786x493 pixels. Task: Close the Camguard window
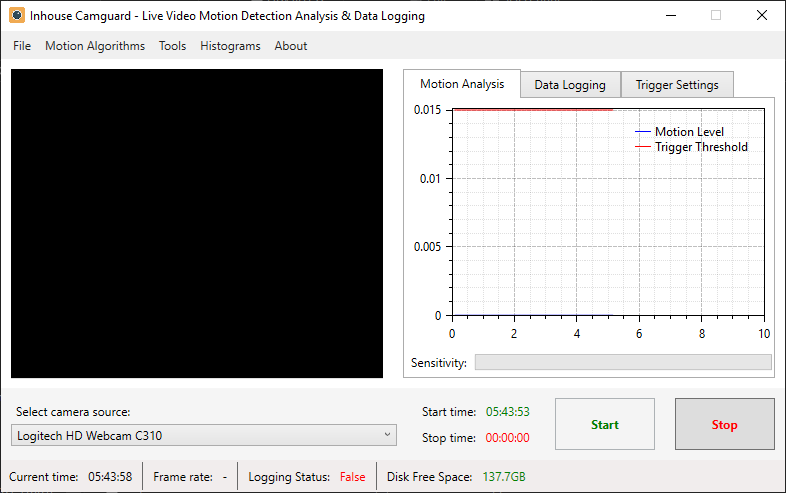tap(762, 16)
